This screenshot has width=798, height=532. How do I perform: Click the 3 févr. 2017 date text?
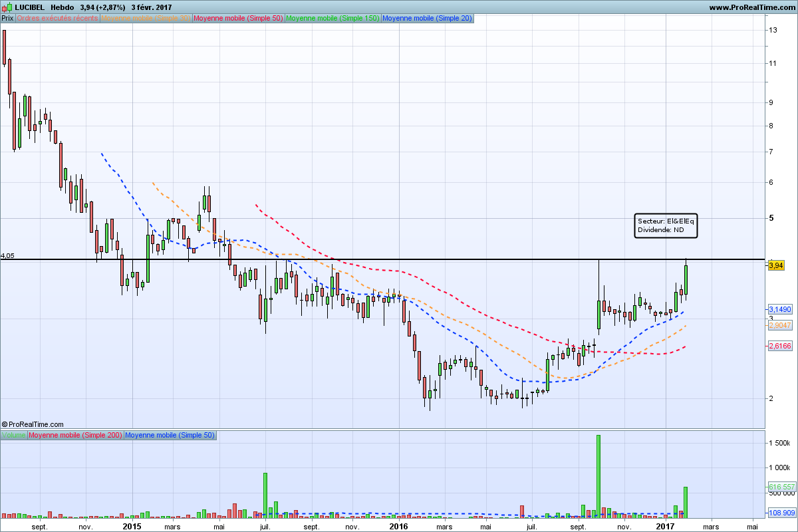pos(152,7)
